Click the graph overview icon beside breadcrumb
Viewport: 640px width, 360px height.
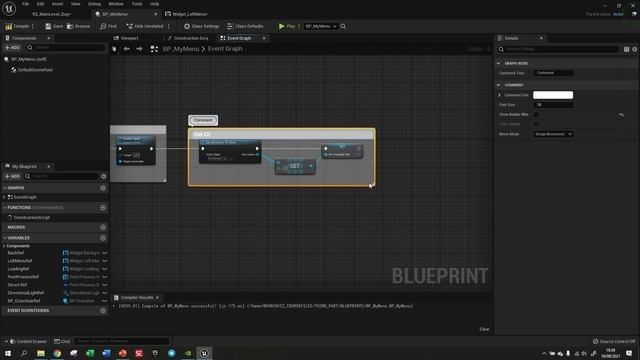point(154,49)
